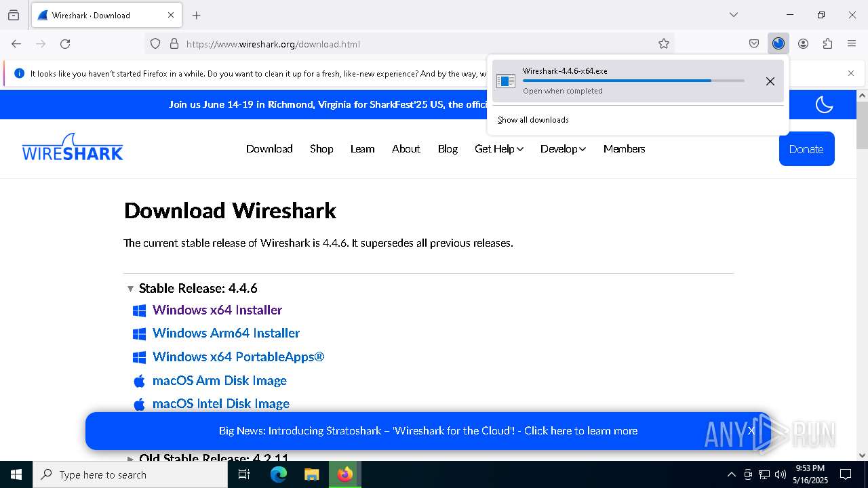Image resolution: width=868 pixels, height=488 pixels.
Task: Open Firefox application hamburger menu
Action: 852,43
